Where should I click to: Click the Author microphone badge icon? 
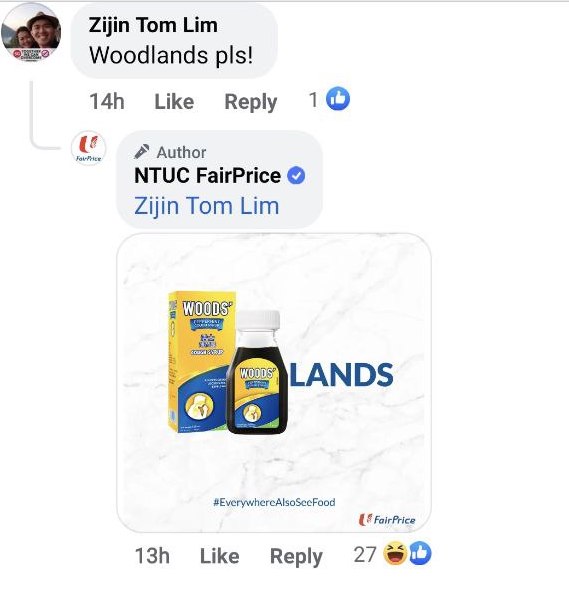point(142,152)
